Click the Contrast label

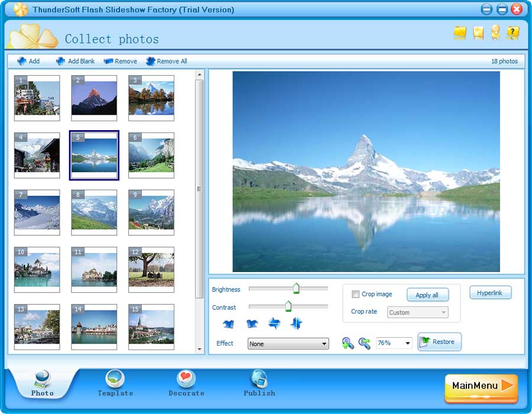click(224, 308)
